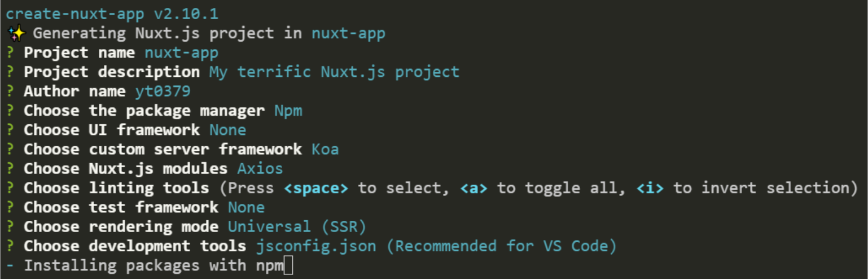Click the My terrific Nuxt.js project description
This screenshot has height=279, width=868.
coord(334,73)
